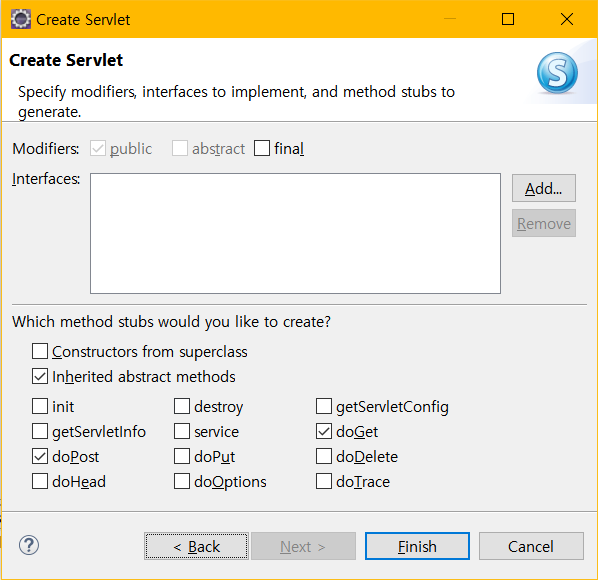The image size is (598, 580).
Task: Cancel the Create Servlet wizard
Action: tap(531, 546)
